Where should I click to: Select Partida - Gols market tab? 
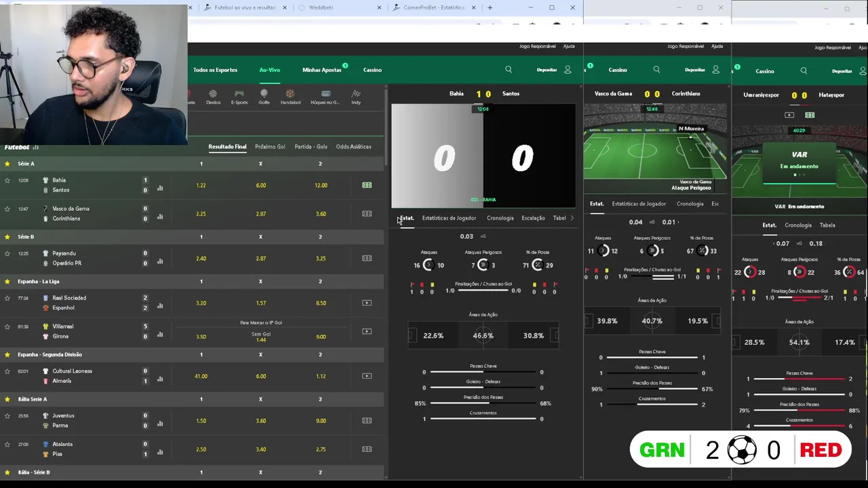(311, 146)
